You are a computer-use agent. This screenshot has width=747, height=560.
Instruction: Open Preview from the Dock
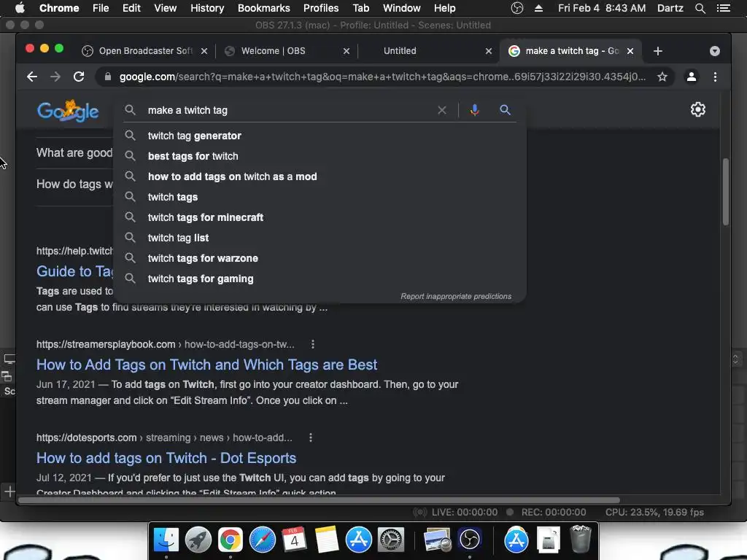pyautogui.click(x=438, y=540)
